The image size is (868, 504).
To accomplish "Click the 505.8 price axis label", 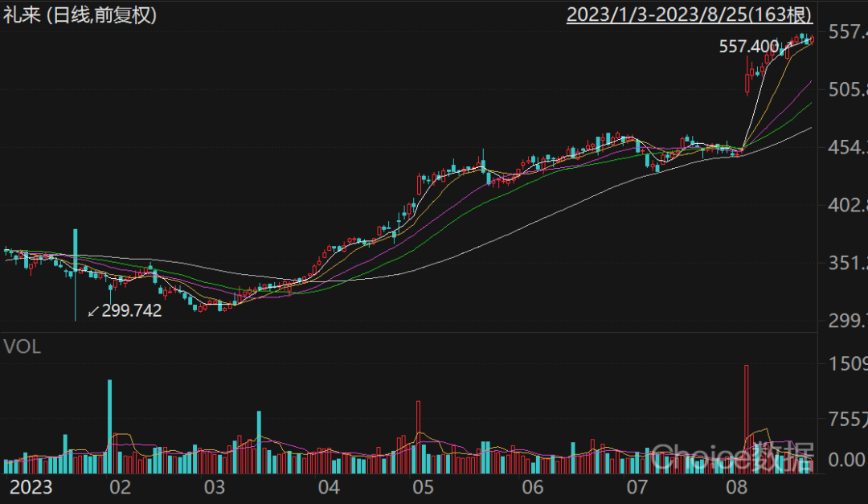I will click(x=847, y=89).
